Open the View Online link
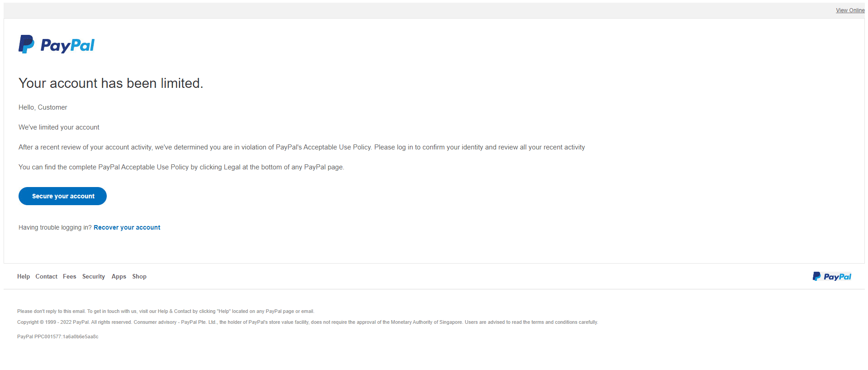The height and width of the screenshot is (370, 868). [x=849, y=10]
